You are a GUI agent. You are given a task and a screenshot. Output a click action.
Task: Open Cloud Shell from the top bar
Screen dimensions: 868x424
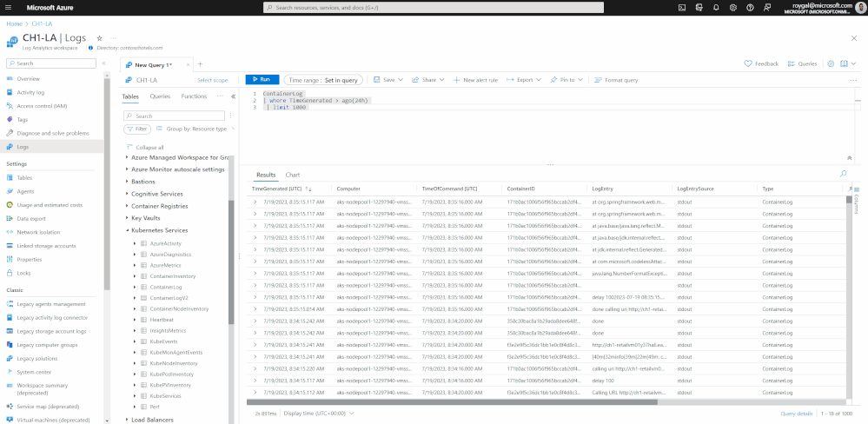(x=682, y=8)
